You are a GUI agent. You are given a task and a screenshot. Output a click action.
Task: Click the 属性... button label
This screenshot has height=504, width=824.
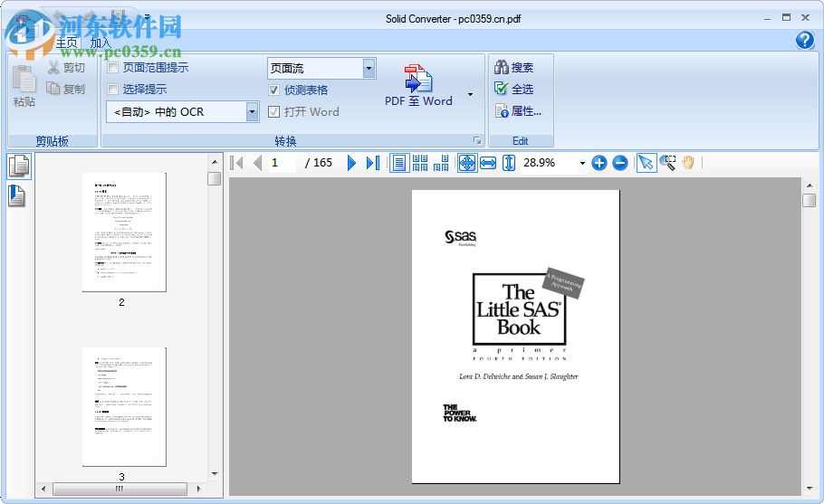[526, 110]
